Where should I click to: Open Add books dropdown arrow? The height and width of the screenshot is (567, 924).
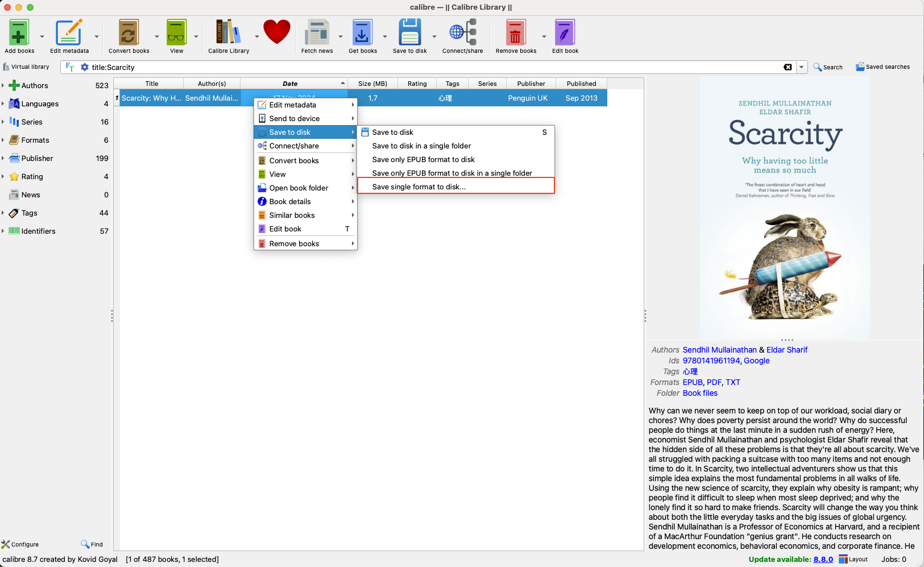tap(42, 36)
